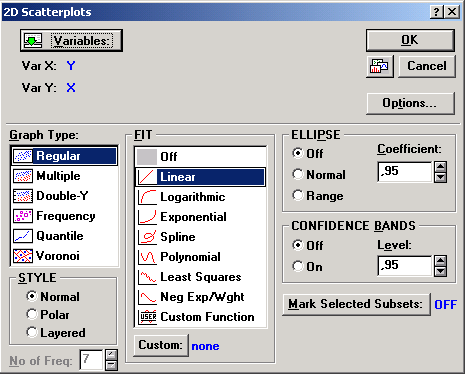This screenshot has height=374, width=465.
Task: Increase the No of Freq value
Action: pos(111,355)
